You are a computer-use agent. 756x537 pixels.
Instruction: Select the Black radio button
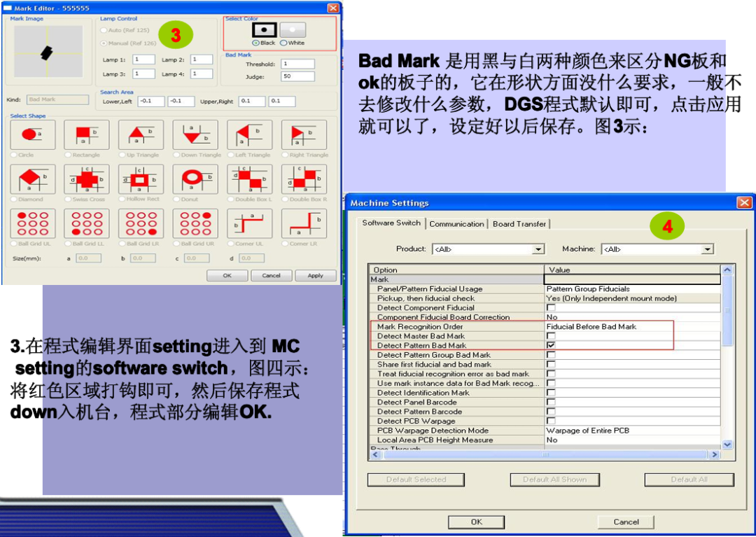tap(255, 43)
